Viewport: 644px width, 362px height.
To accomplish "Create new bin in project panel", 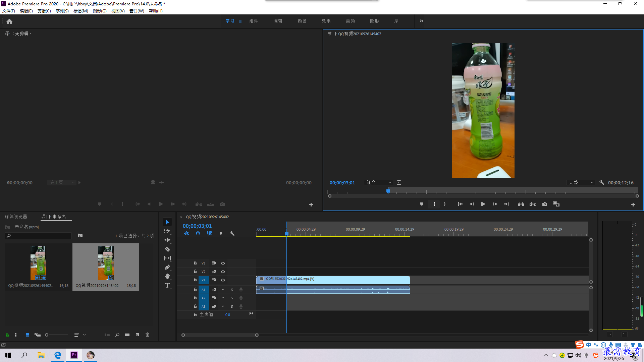I will click(127, 335).
